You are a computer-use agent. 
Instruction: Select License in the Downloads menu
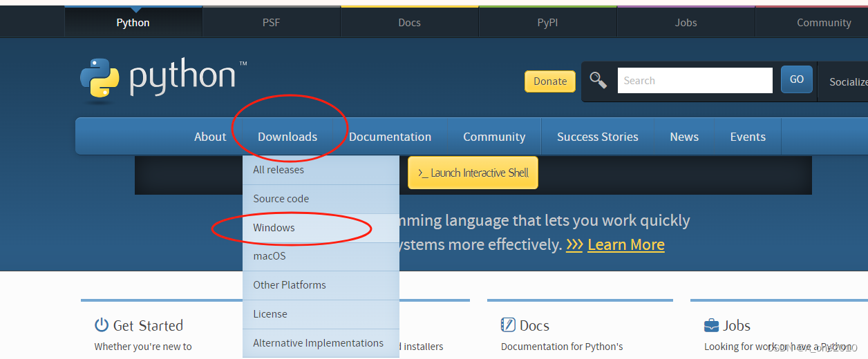321,314
